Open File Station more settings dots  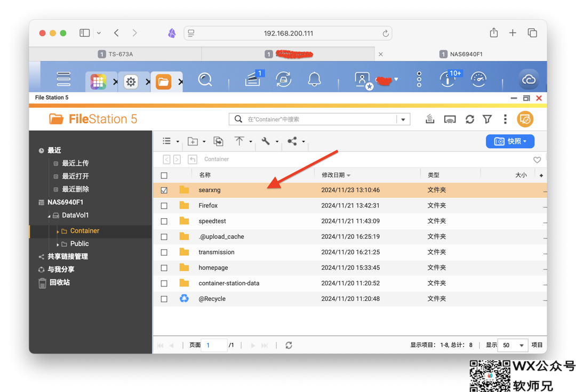pos(505,119)
